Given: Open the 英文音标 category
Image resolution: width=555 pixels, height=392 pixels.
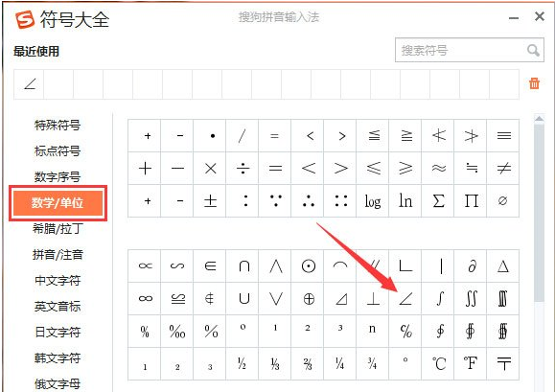Looking at the screenshot, I should [58, 307].
